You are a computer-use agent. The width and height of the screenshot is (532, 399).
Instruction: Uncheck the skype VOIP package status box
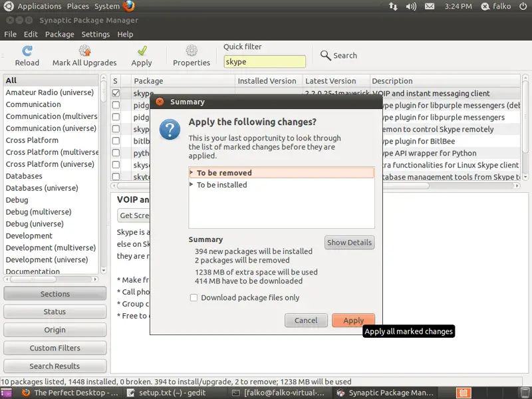click(x=116, y=93)
